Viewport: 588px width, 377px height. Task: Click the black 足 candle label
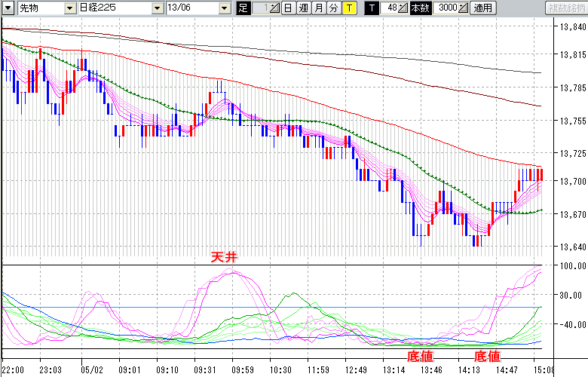tap(243, 8)
